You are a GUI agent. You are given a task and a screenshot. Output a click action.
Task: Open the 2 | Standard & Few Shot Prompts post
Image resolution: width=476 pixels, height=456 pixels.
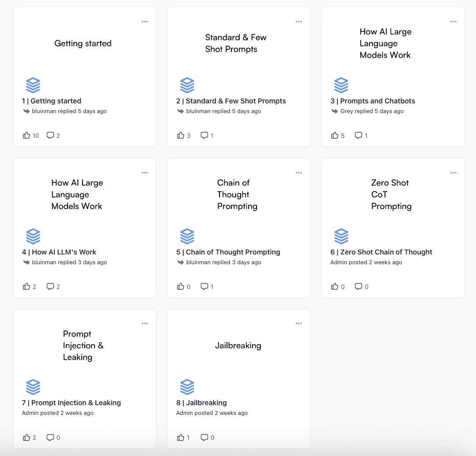tap(231, 101)
